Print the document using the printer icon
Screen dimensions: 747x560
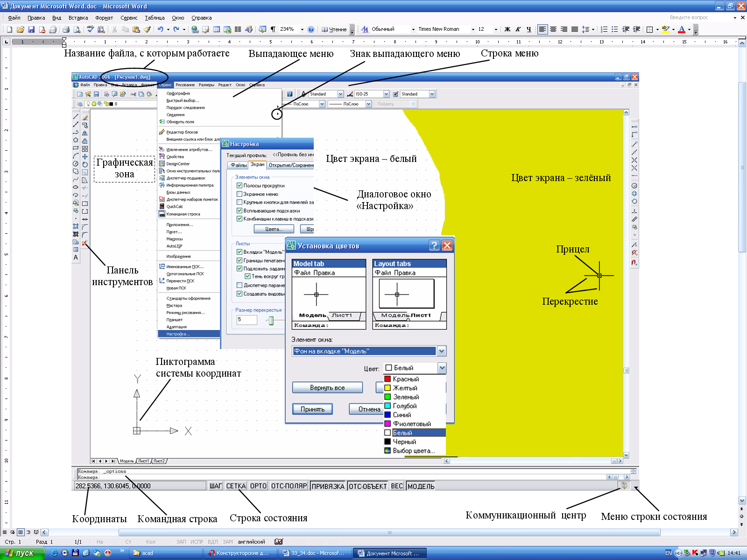pos(66,29)
